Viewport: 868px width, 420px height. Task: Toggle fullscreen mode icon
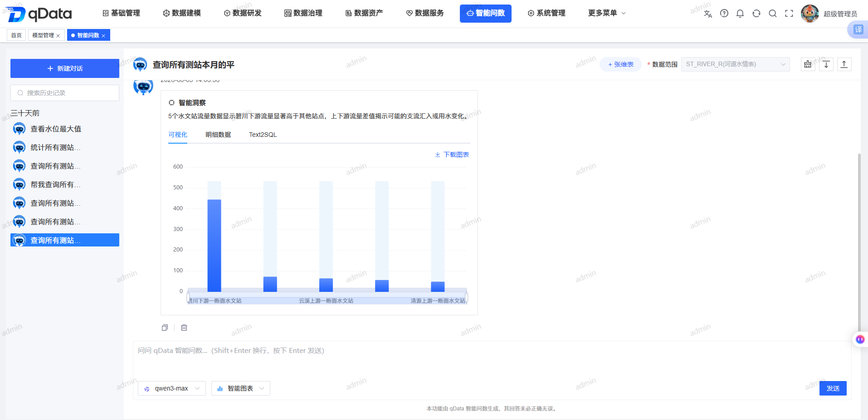tap(789, 14)
